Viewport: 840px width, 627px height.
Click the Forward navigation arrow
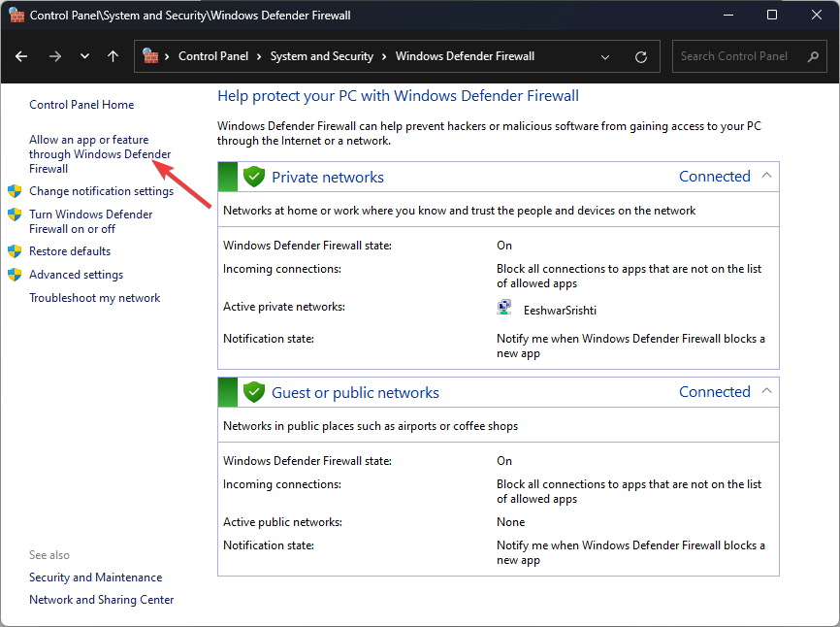tap(54, 56)
